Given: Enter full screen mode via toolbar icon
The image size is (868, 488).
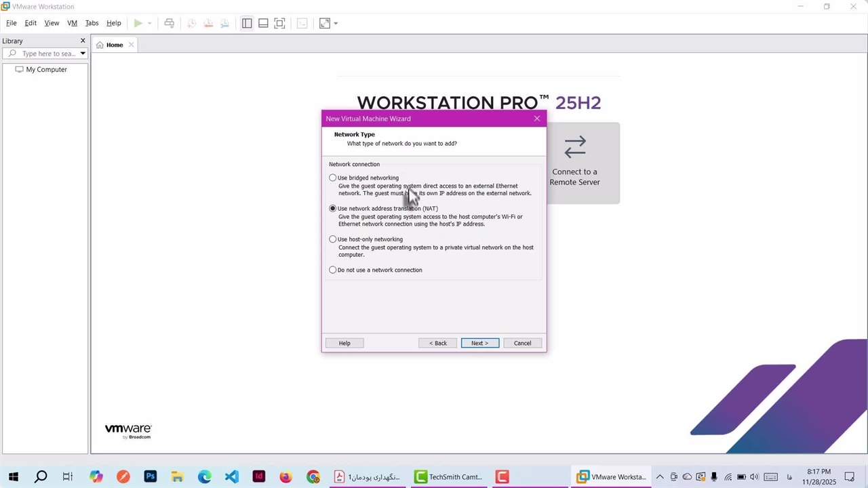Looking at the screenshot, I should tap(279, 23).
